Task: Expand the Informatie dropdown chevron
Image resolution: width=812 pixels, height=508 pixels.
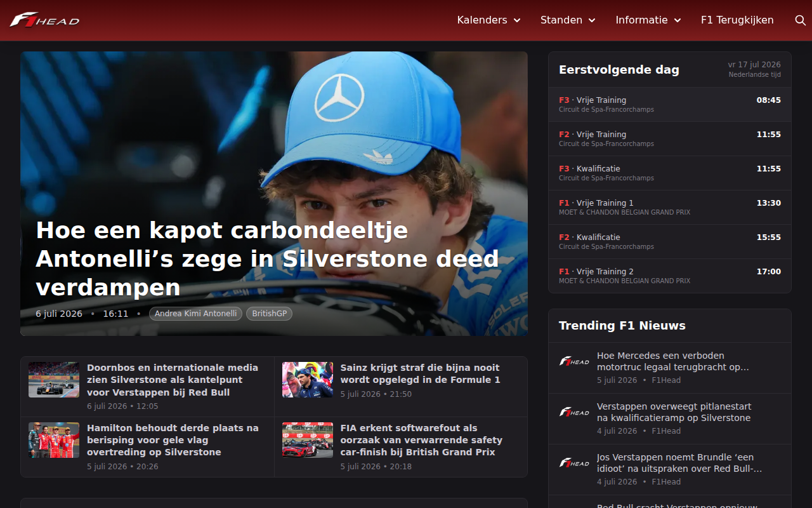Action: click(x=678, y=20)
